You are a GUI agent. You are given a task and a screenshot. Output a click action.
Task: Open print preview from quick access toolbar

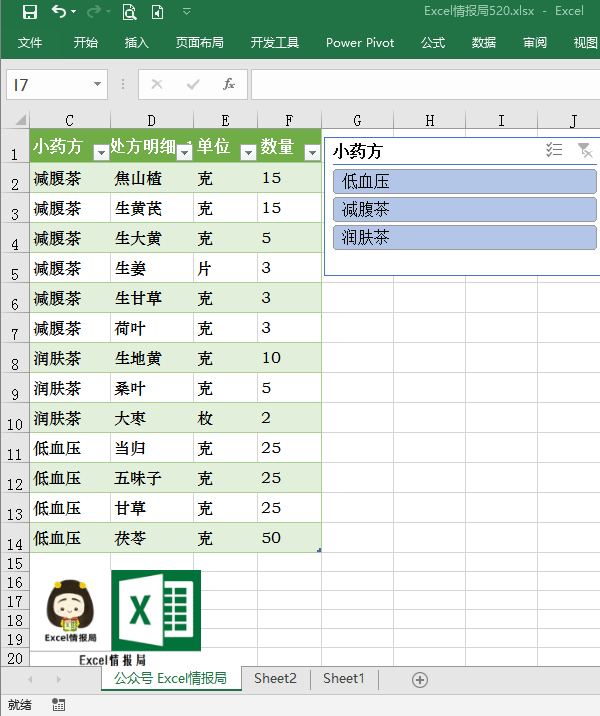pos(129,12)
